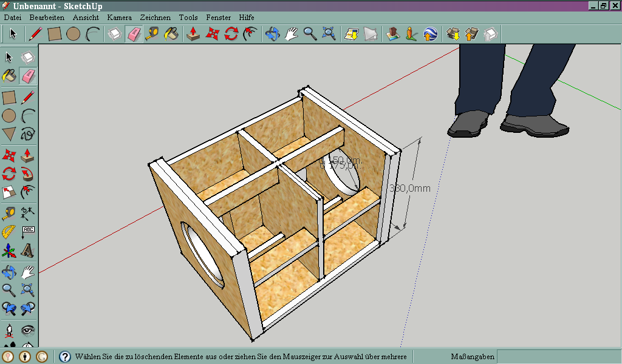This screenshot has height=364, width=622.
Task: Click the Toggle Terrain icon
Action: tap(371, 34)
